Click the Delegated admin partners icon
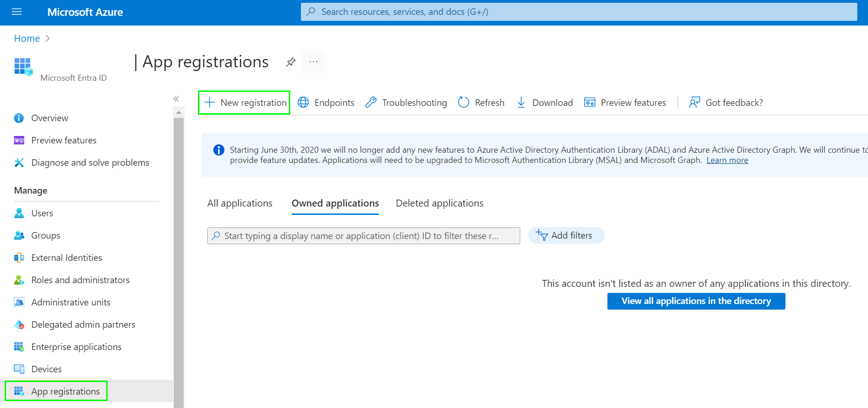The height and width of the screenshot is (408, 868). click(19, 324)
